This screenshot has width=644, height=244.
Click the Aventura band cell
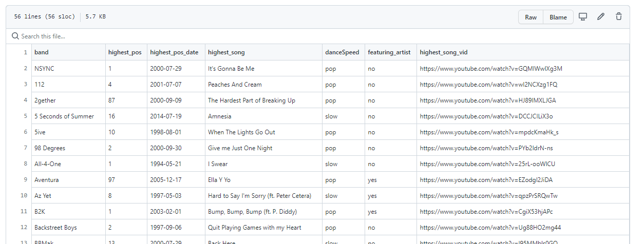point(47,180)
